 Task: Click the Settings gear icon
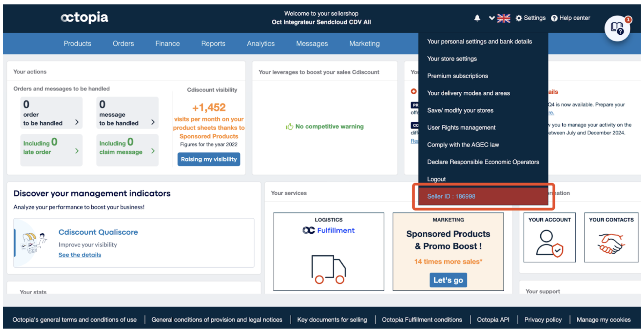[519, 18]
